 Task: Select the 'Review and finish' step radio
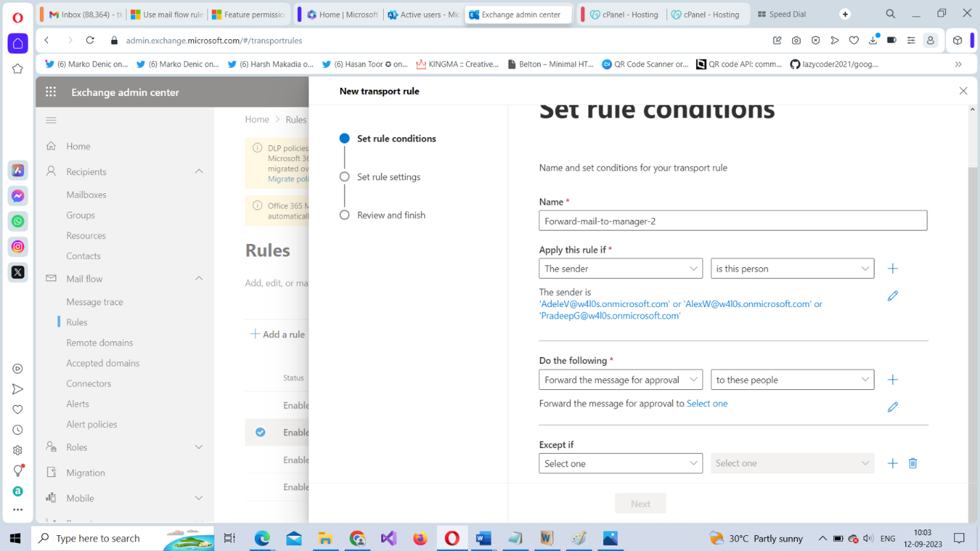click(345, 215)
